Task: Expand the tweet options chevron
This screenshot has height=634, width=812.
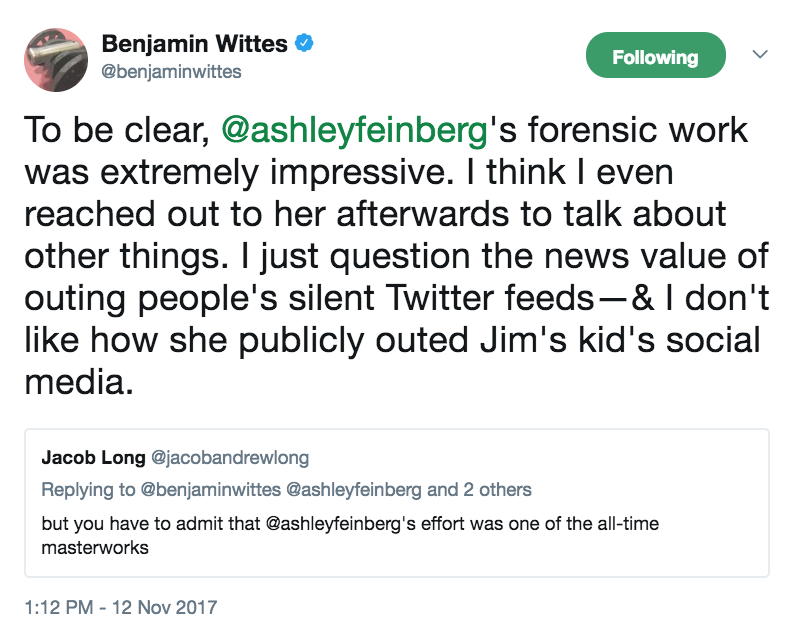Action: click(x=759, y=53)
